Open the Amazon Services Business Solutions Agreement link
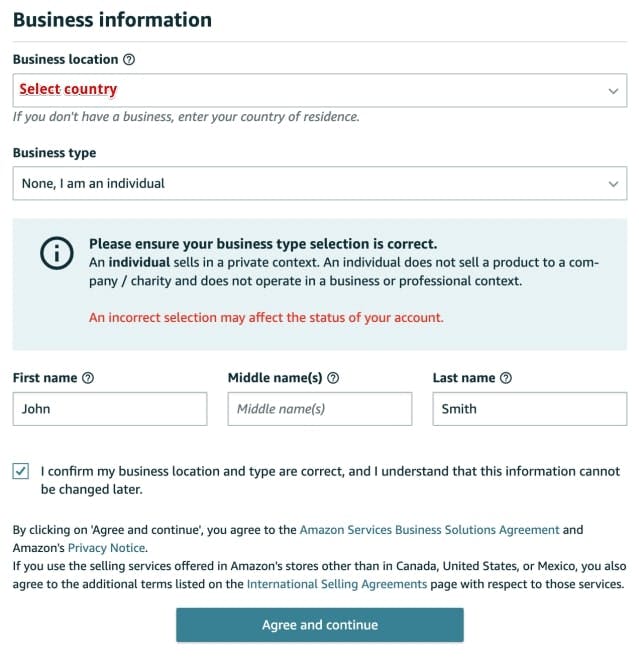Image resolution: width=639 pixels, height=661 pixels. coord(429,530)
